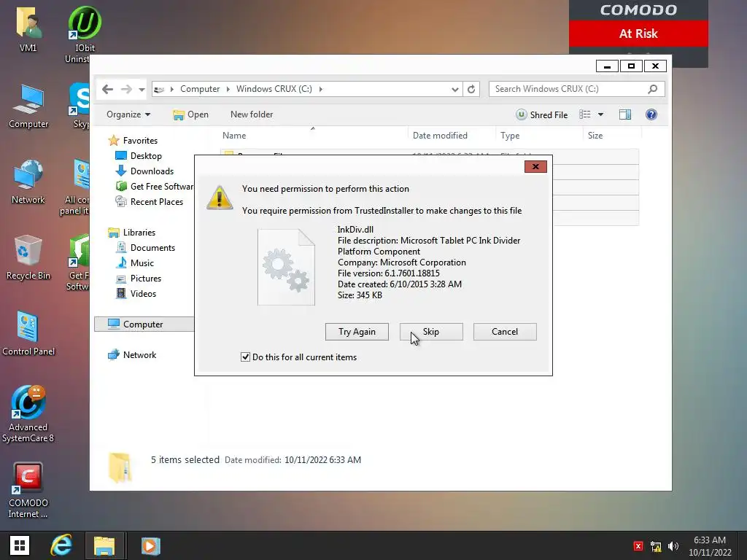The width and height of the screenshot is (747, 560).
Task: Minimize the Explorer window
Action: tap(607, 66)
